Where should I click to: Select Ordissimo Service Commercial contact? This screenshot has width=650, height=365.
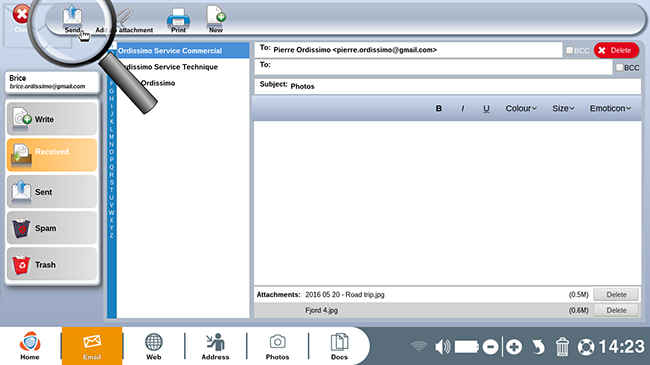(x=182, y=51)
